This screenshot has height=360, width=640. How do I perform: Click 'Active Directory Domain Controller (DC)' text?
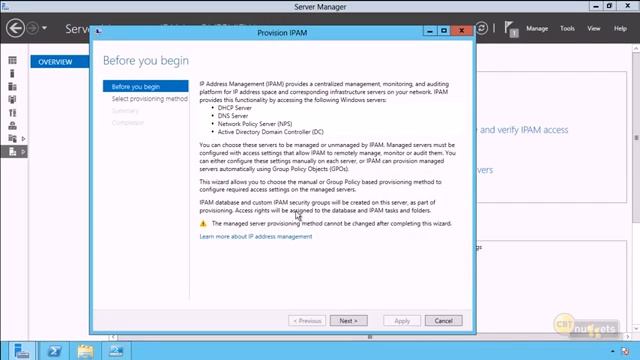coord(271,132)
